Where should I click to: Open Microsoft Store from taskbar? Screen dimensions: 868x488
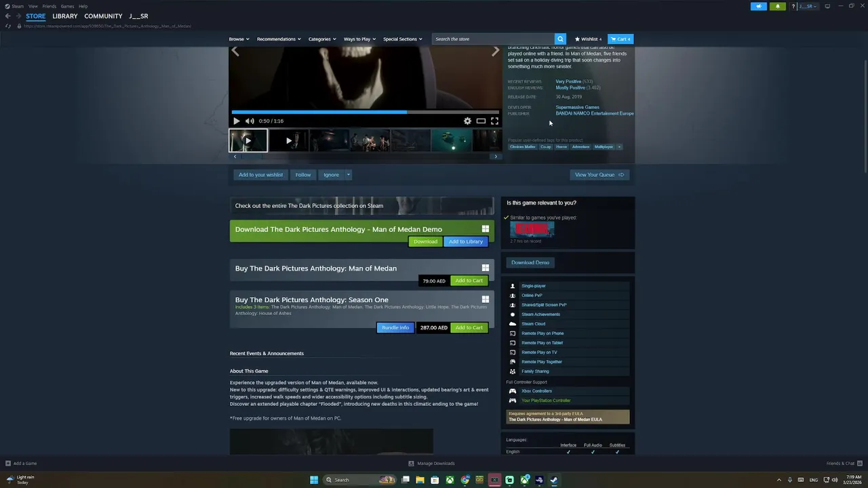pos(435,480)
